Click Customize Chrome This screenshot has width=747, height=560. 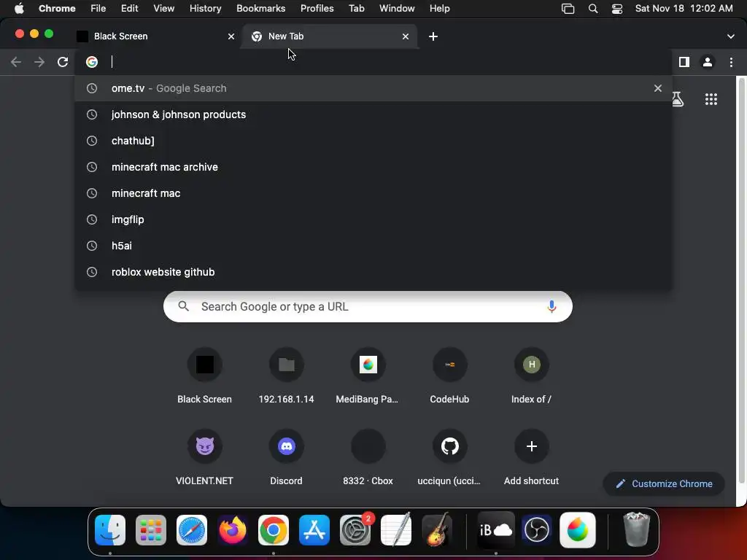click(x=664, y=484)
